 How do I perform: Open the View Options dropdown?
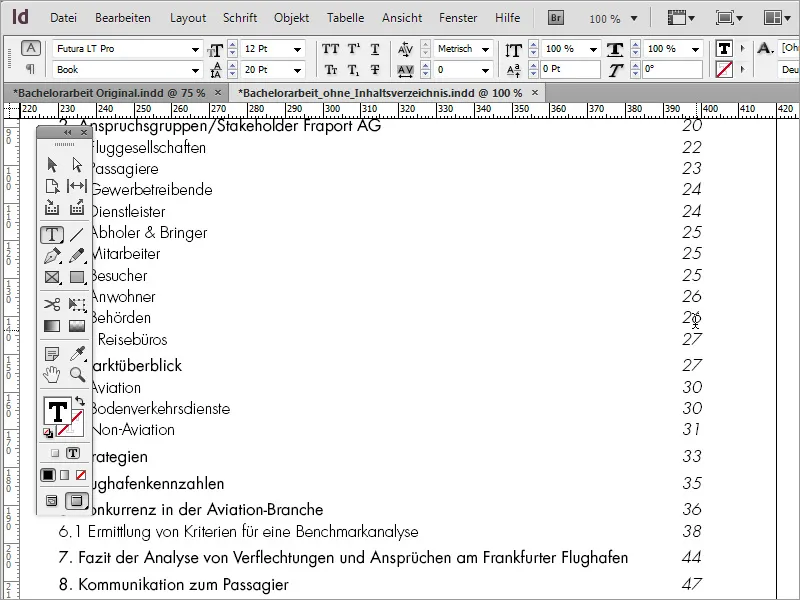point(681,18)
